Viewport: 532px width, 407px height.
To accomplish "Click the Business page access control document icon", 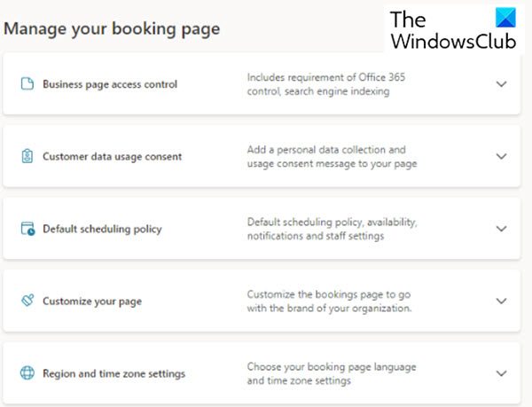I will point(27,84).
